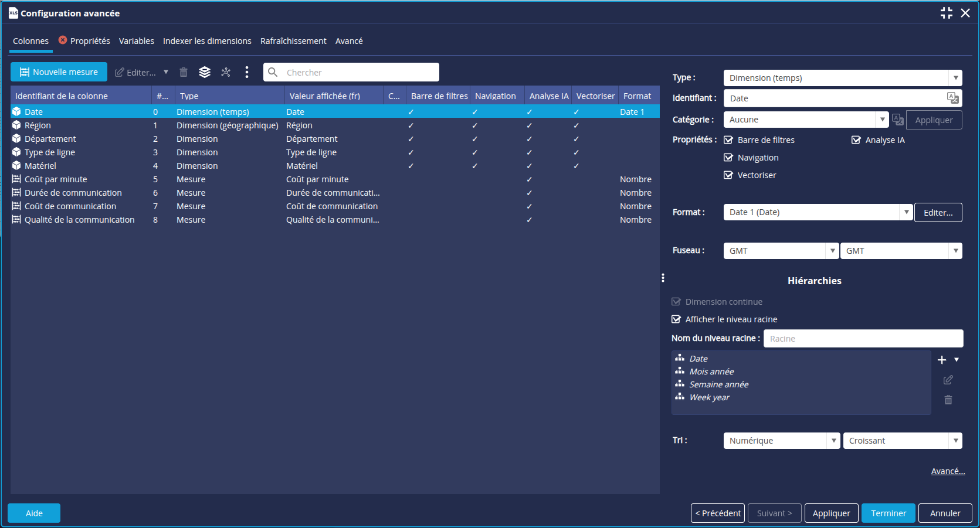Viewport: 980px width, 528px height.
Task: Expand the Type dropdown
Action: (955, 78)
